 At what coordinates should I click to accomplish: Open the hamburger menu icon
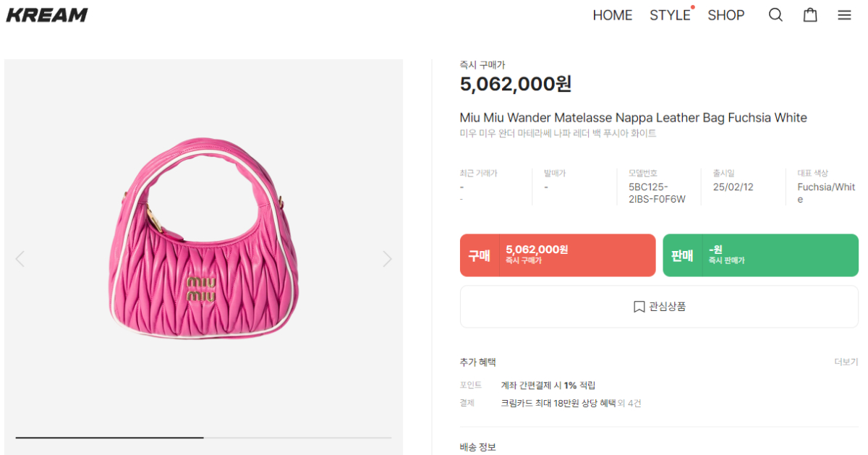(844, 15)
